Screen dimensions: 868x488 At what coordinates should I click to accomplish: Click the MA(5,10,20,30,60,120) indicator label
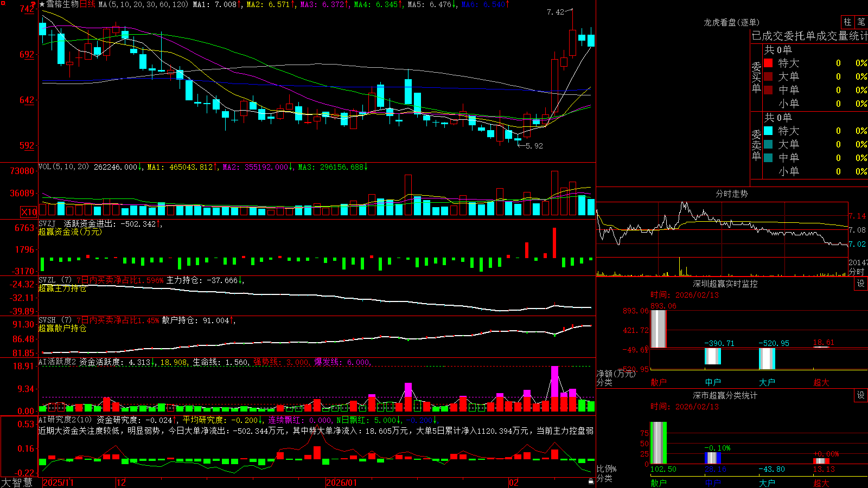143,4
